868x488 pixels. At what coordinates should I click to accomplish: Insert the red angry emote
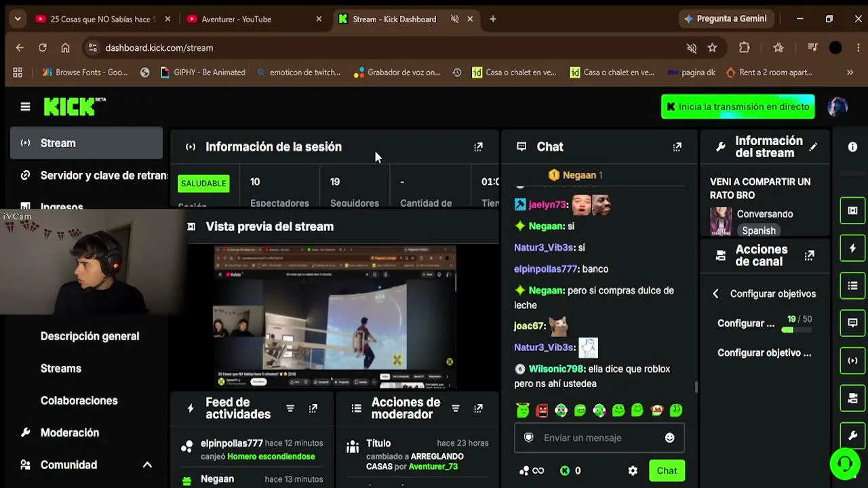[x=542, y=410]
